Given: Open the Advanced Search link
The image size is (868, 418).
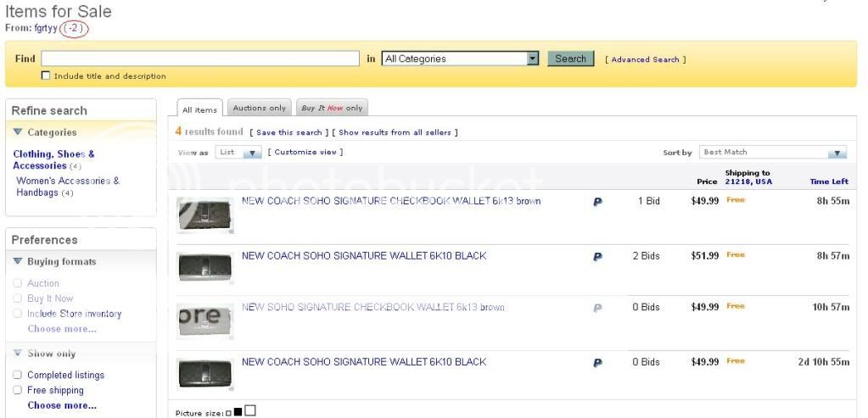Looking at the screenshot, I should pos(645,59).
